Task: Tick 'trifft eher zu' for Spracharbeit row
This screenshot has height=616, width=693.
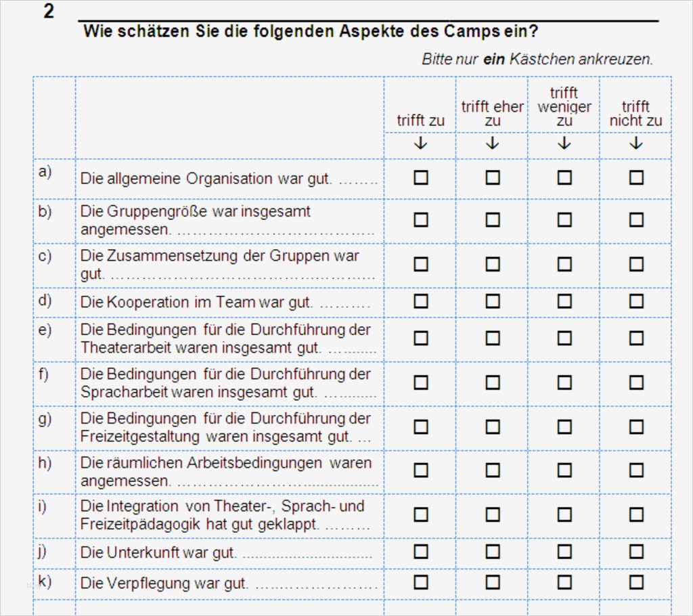Action: pos(493,382)
